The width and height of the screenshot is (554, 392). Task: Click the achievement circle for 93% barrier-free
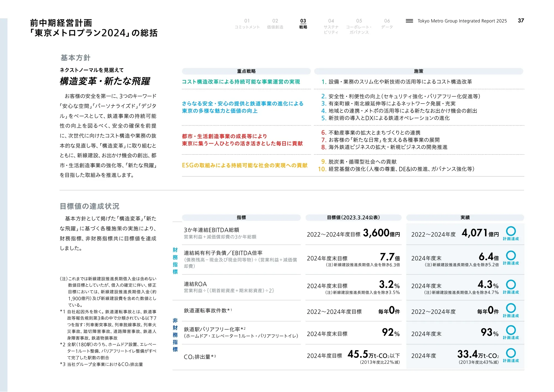click(511, 330)
